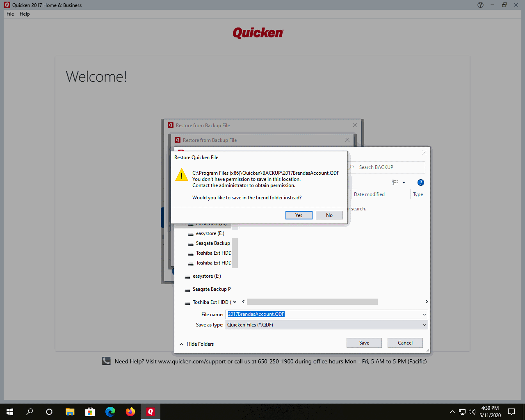
Task: Open the Save as type dropdown
Action: [x=326, y=325]
